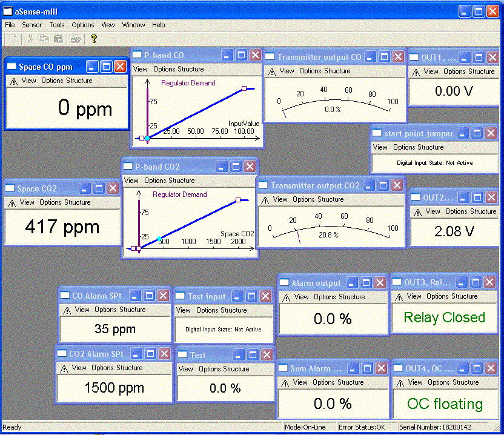Click the Transmitter output CO gauge needle
The height and width of the screenshot is (435, 504).
[284, 114]
